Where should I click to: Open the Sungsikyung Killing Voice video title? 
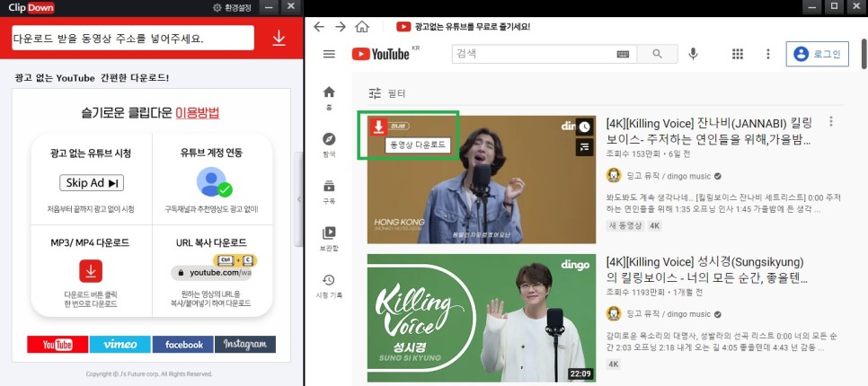tap(706, 270)
